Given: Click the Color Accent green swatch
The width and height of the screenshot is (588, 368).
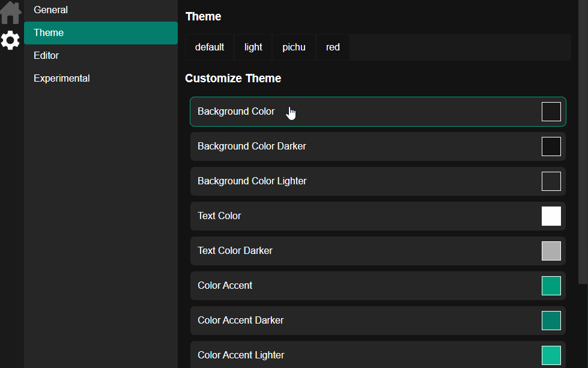Looking at the screenshot, I should (551, 286).
